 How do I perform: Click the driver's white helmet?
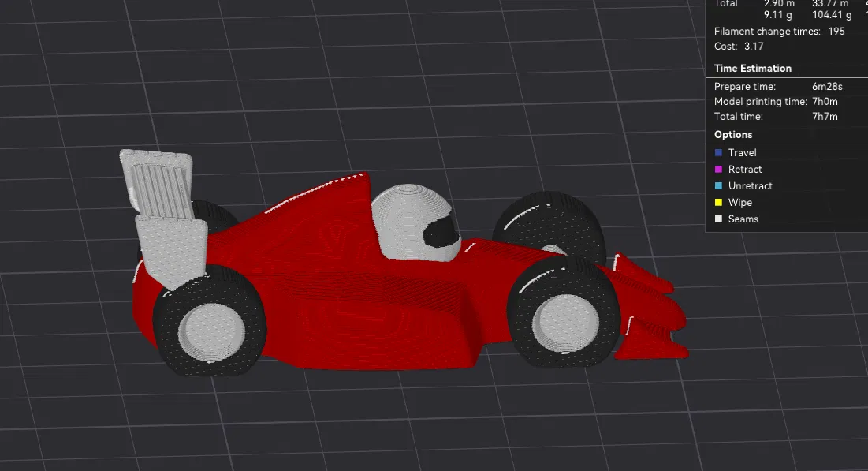coord(410,221)
